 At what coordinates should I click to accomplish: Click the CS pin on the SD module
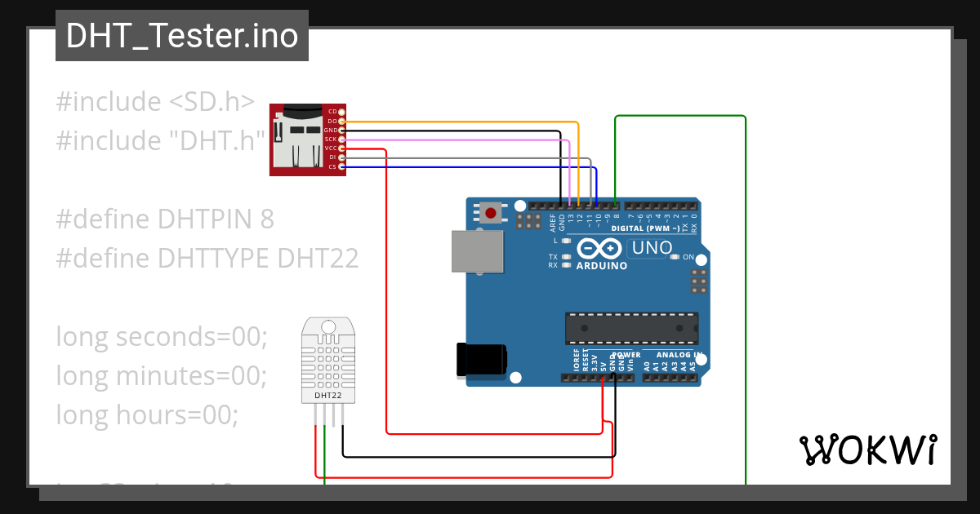pos(341,166)
